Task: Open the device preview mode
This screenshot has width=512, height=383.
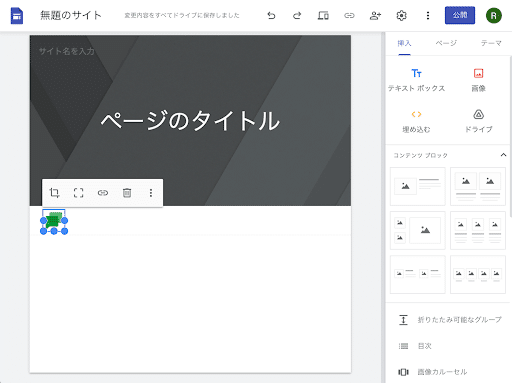Action: pos(323,15)
